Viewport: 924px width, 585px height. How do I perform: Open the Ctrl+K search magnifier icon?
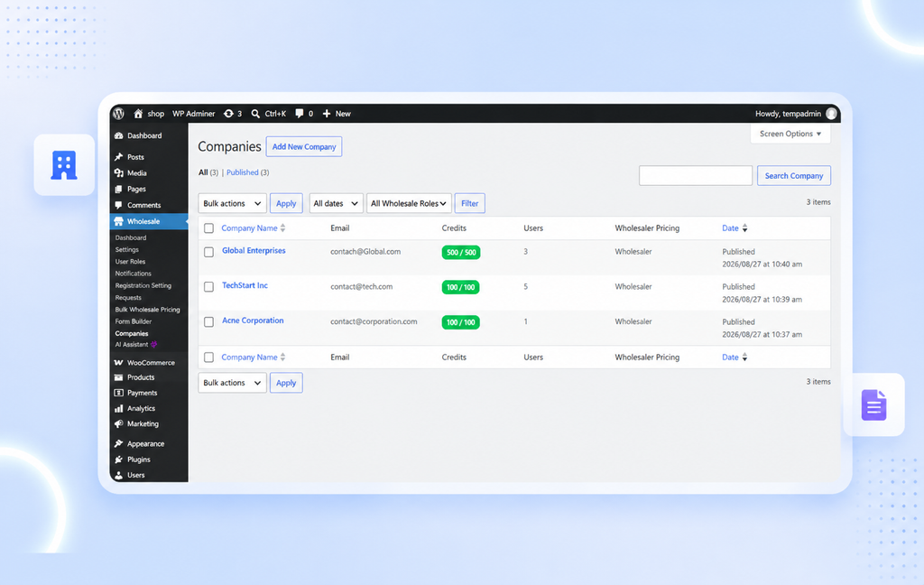(255, 113)
